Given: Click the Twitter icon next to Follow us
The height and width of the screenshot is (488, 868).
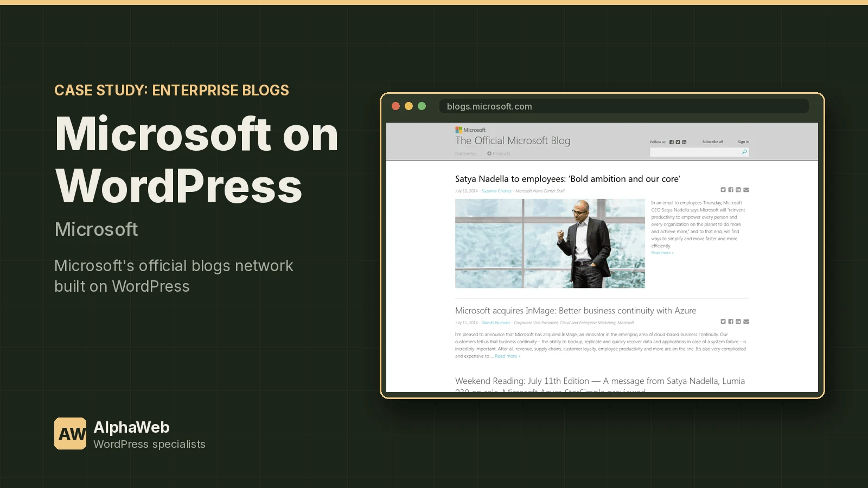Looking at the screenshot, I should (x=678, y=142).
